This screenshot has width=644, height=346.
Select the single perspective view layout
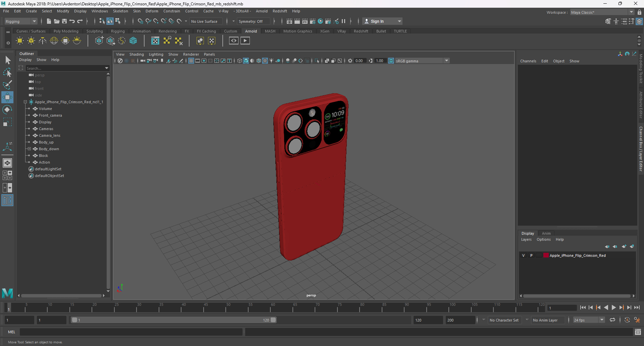click(7, 163)
